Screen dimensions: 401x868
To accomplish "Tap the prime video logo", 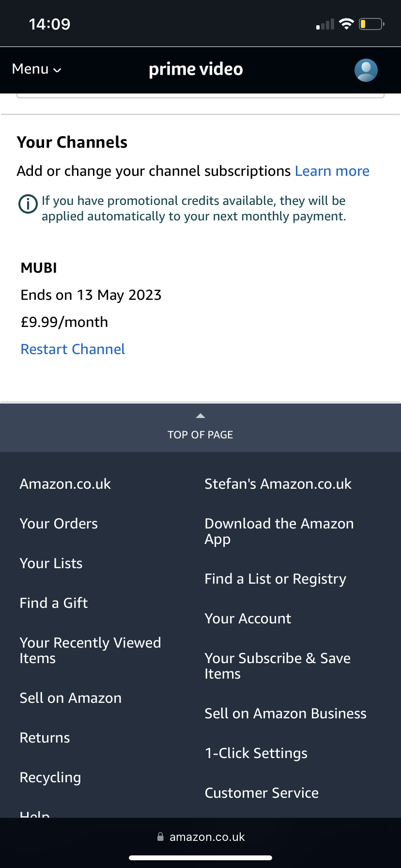I will [196, 69].
